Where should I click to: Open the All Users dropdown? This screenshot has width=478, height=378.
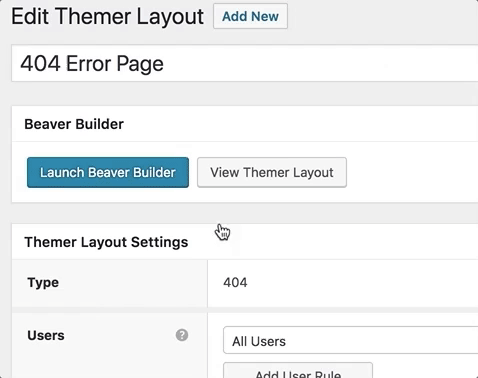350,340
